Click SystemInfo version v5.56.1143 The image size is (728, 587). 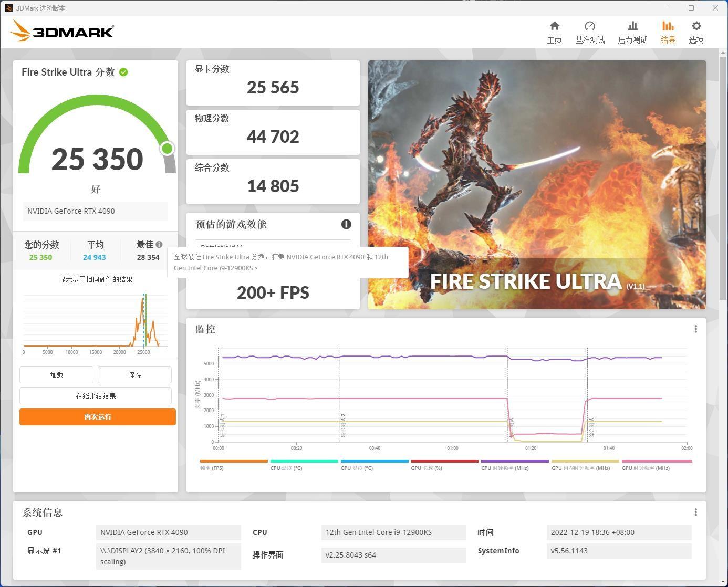pyautogui.click(x=619, y=551)
